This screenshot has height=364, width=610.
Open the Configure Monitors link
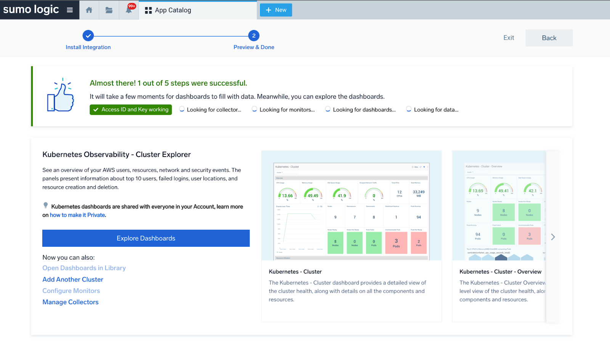tap(71, 291)
